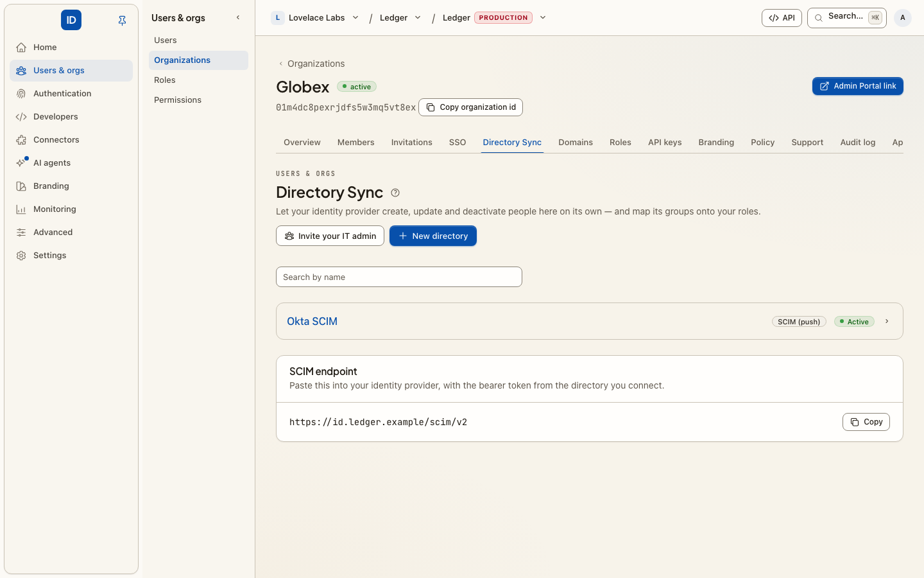Open the SSO tab
924x578 pixels.
coord(458,143)
